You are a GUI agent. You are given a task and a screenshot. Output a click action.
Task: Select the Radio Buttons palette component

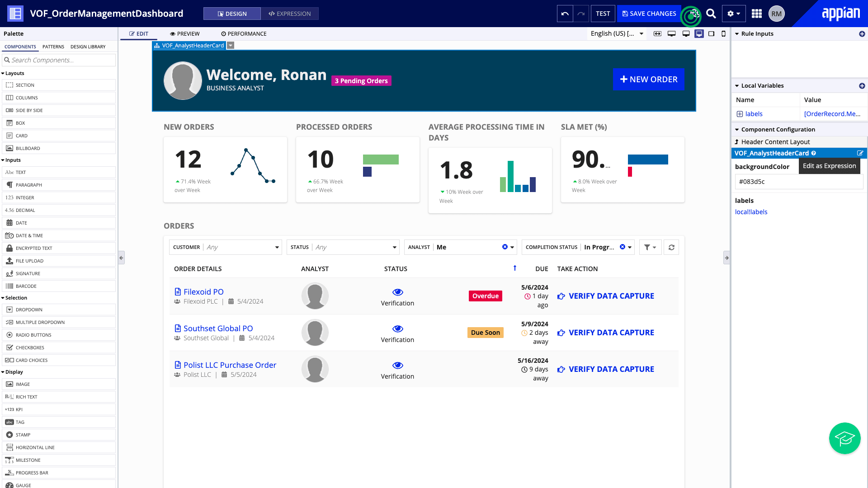[59, 335]
